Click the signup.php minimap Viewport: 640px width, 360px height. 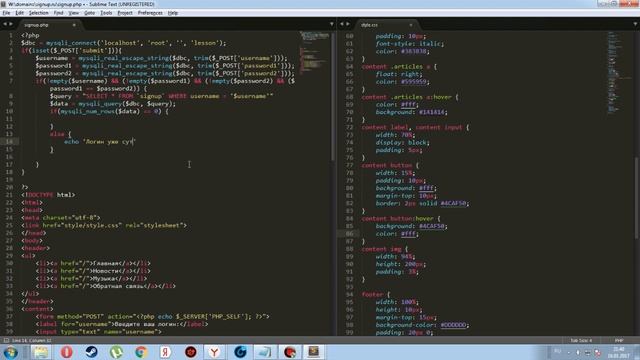314,53
